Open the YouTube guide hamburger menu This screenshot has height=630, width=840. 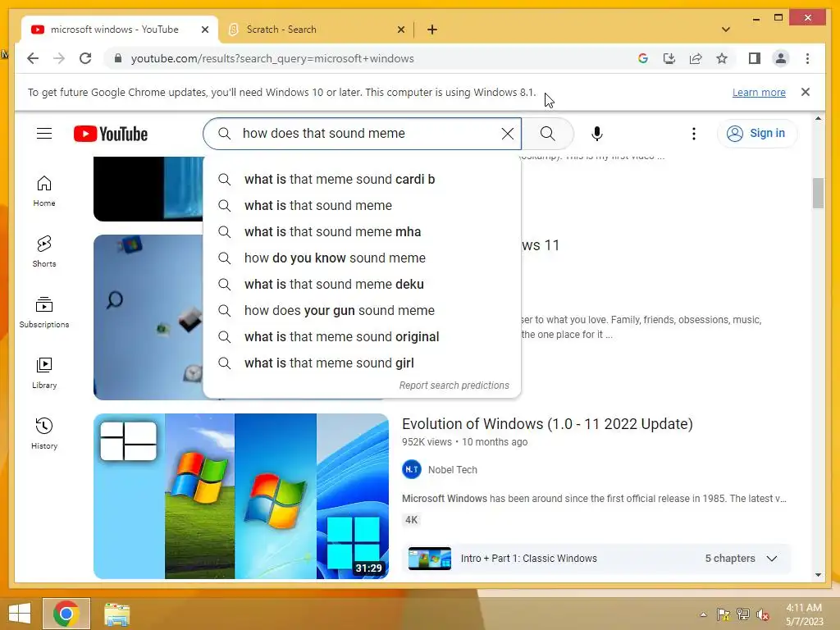pos(44,134)
